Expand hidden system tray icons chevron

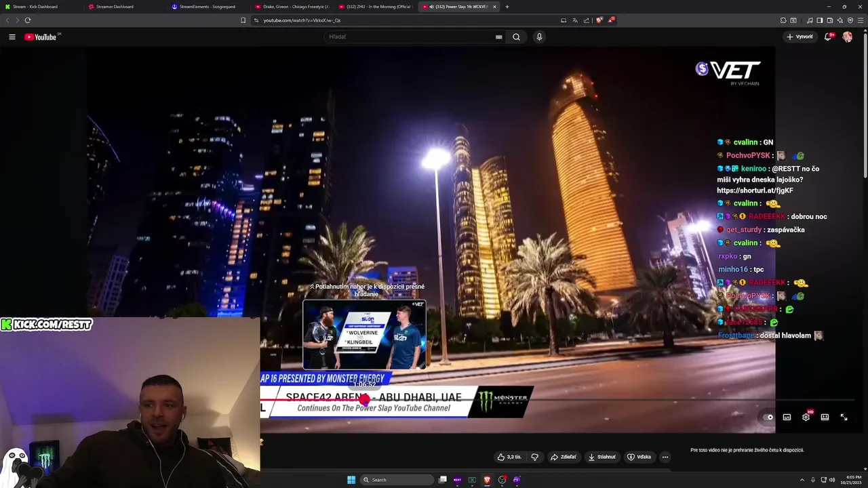[802, 480]
